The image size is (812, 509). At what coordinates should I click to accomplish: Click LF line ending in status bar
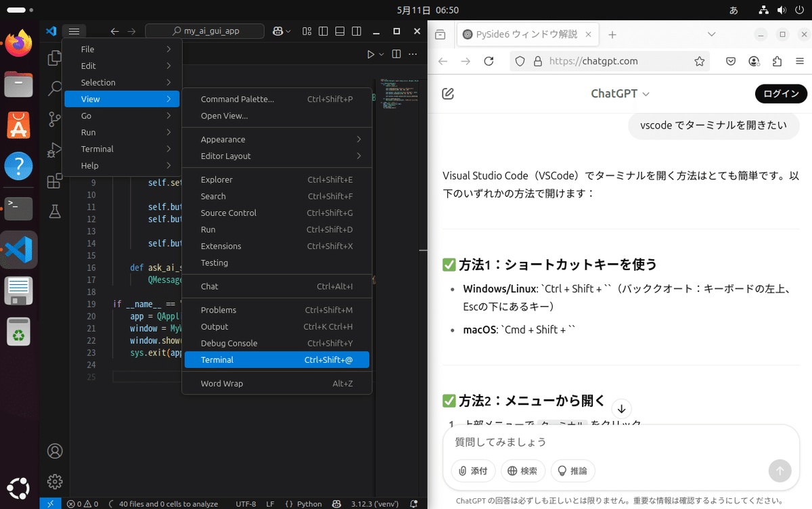point(270,504)
